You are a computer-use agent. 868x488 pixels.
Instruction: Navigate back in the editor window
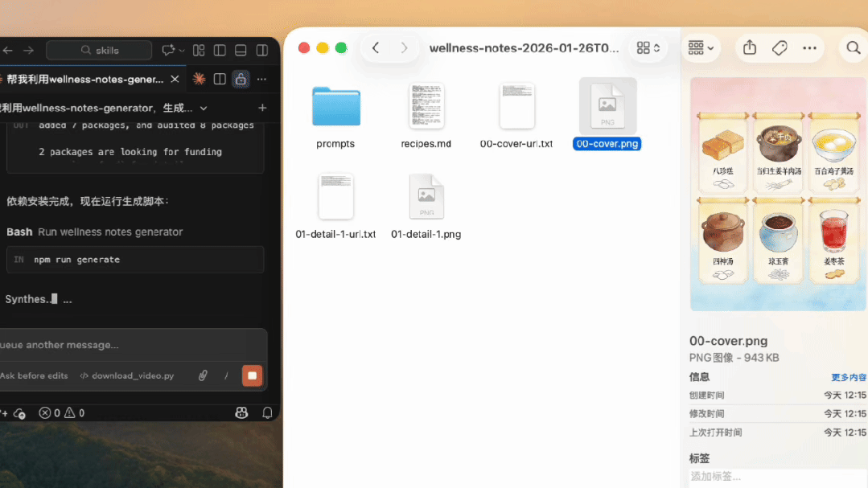coord(8,51)
